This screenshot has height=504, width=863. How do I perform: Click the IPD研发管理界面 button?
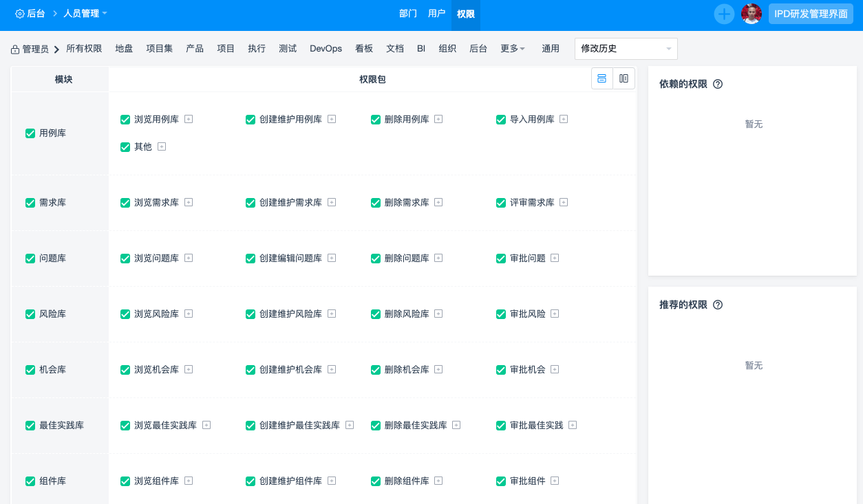pos(811,14)
